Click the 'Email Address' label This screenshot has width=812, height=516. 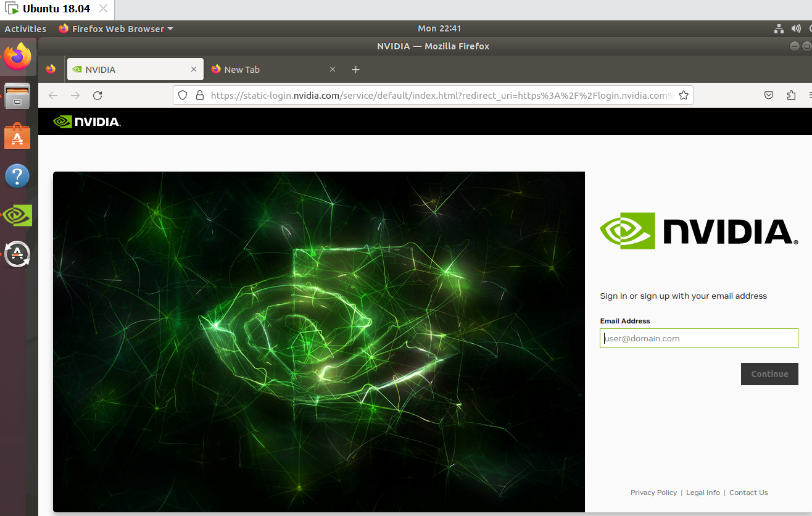point(625,321)
